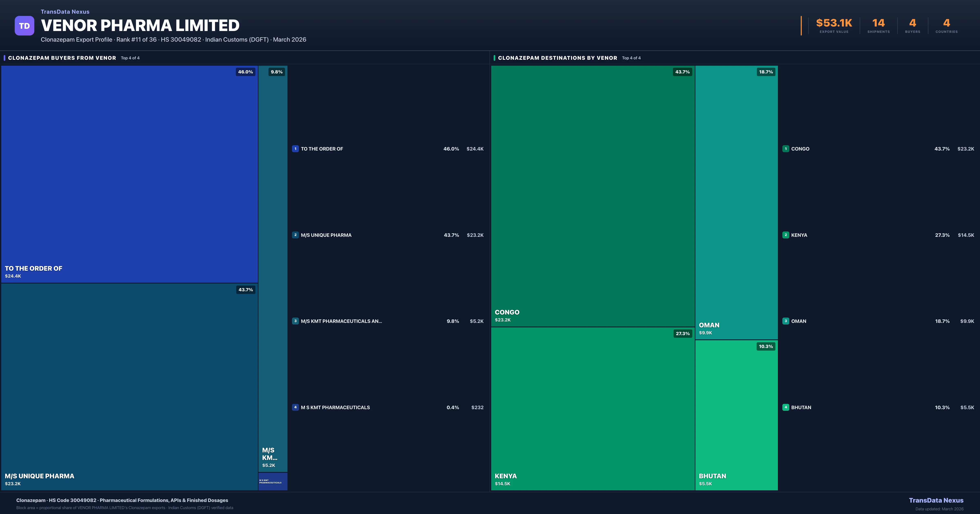Select the OMAN treemap block

(736, 202)
